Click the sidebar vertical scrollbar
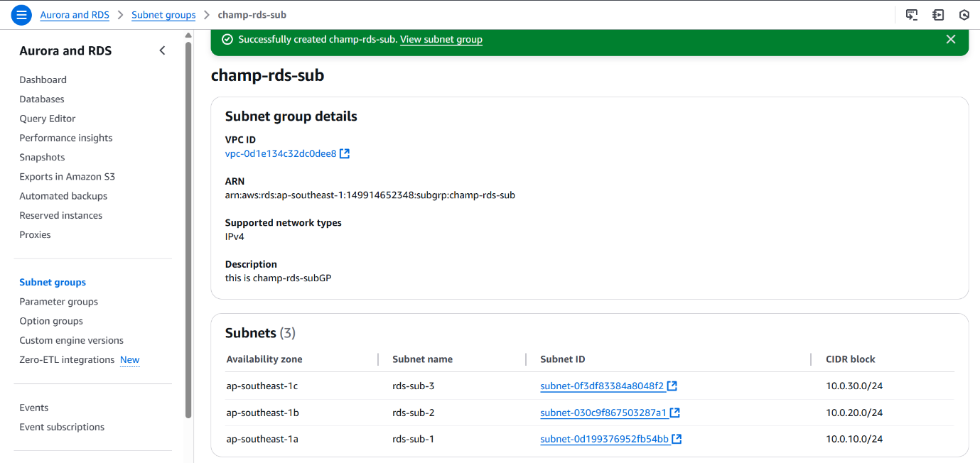The width and height of the screenshot is (980, 463). 188,230
